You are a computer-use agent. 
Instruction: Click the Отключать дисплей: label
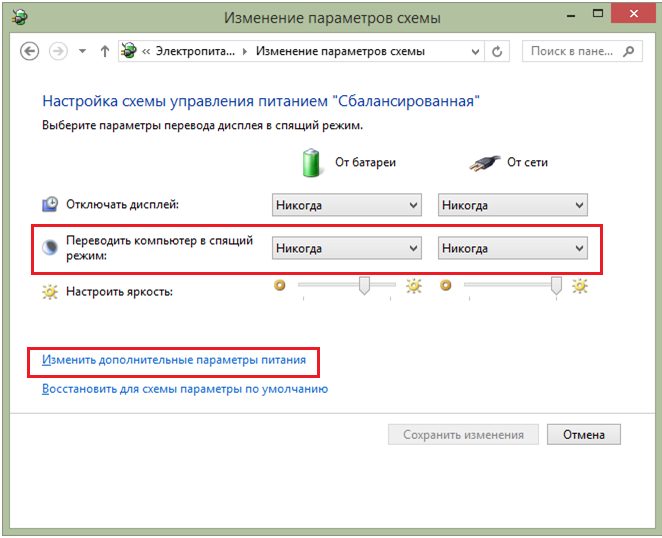point(122,204)
